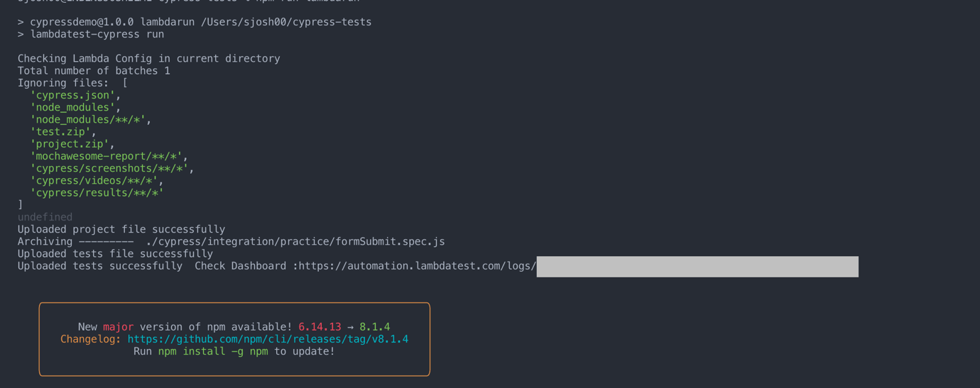
Task: Click the 'cypress/results/**/*' pattern
Action: tap(97, 193)
